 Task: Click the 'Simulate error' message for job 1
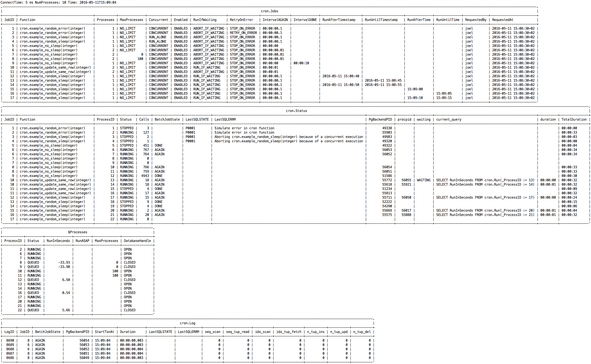[x=244, y=128]
